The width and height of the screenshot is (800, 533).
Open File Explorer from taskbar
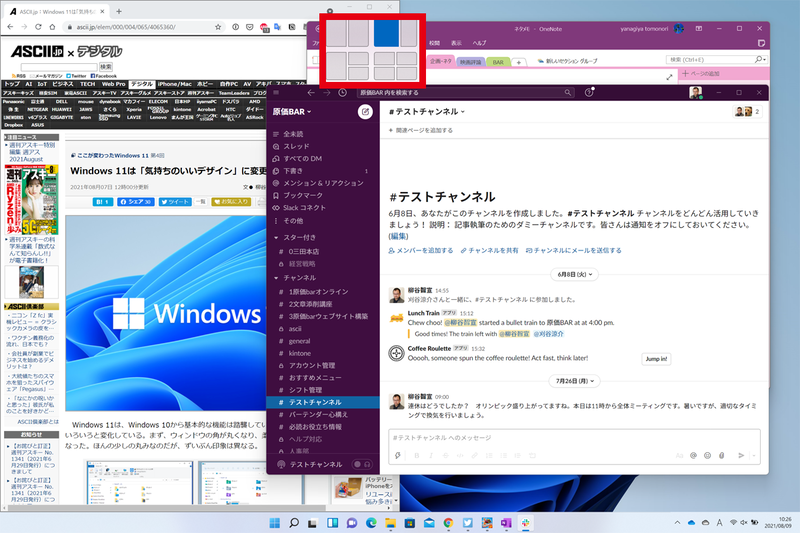coord(390,523)
